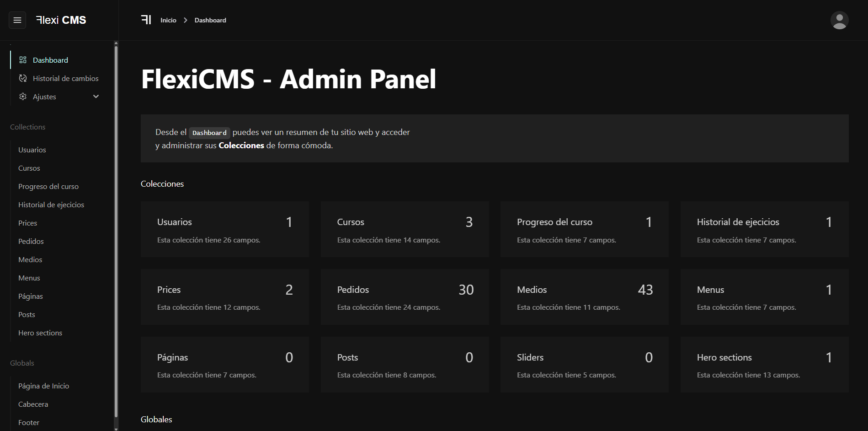Toggle the hamburger sidebar menu button
Screen dimensions: 868x431
(x=17, y=20)
